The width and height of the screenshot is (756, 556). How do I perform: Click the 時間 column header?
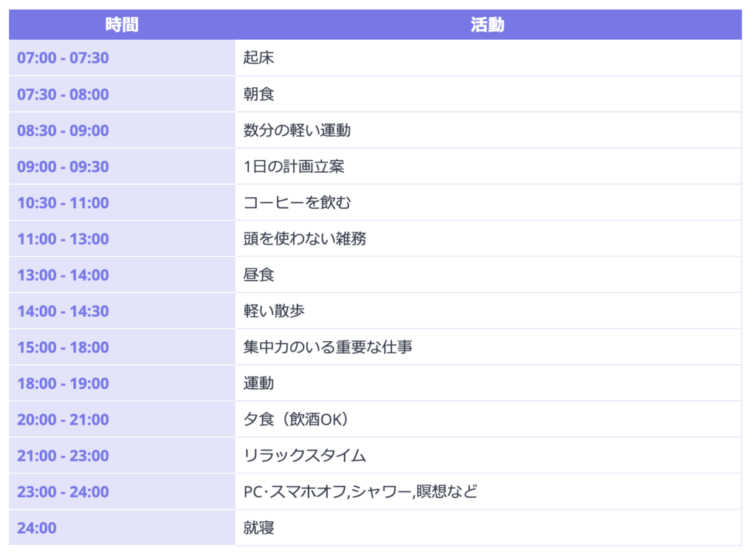click(122, 24)
